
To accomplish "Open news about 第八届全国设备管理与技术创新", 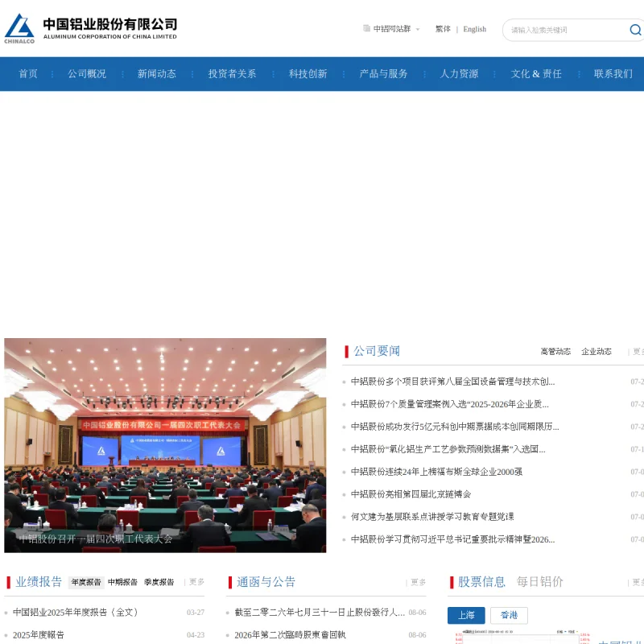I will click(452, 382).
